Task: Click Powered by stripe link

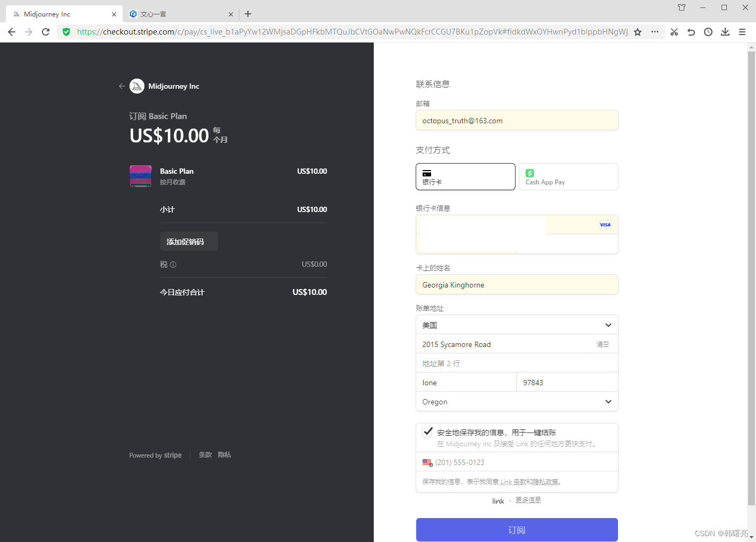Action: (155, 455)
